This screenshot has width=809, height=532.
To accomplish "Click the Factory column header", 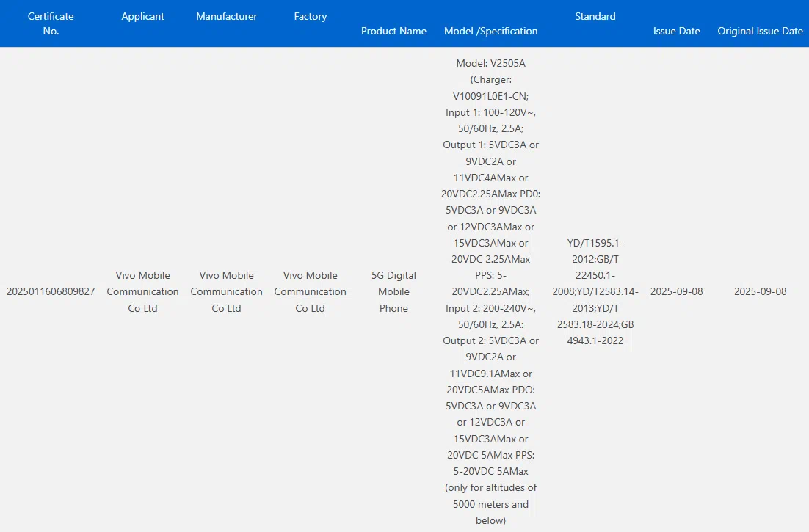I will [x=311, y=16].
